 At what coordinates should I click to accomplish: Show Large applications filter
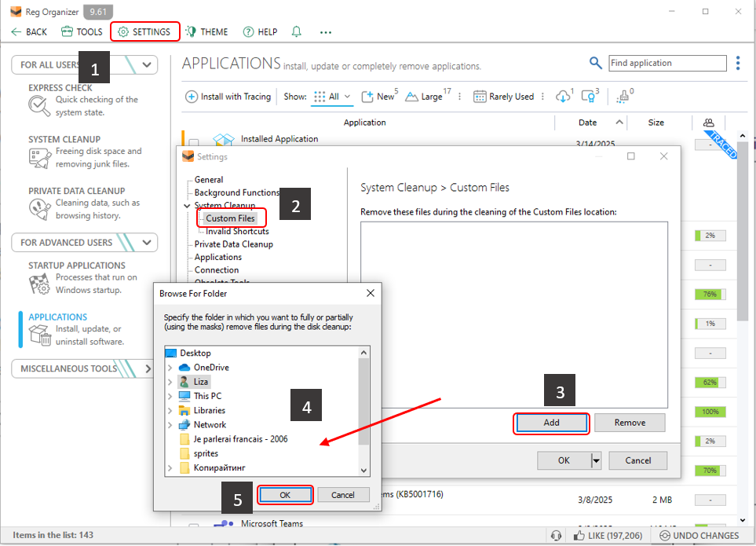pyautogui.click(x=424, y=97)
